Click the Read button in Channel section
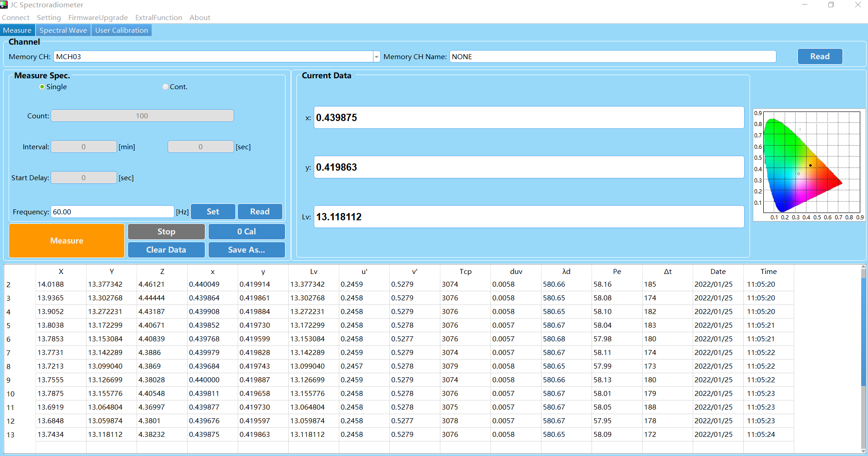This screenshot has width=868, height=456. coord(820,56)
